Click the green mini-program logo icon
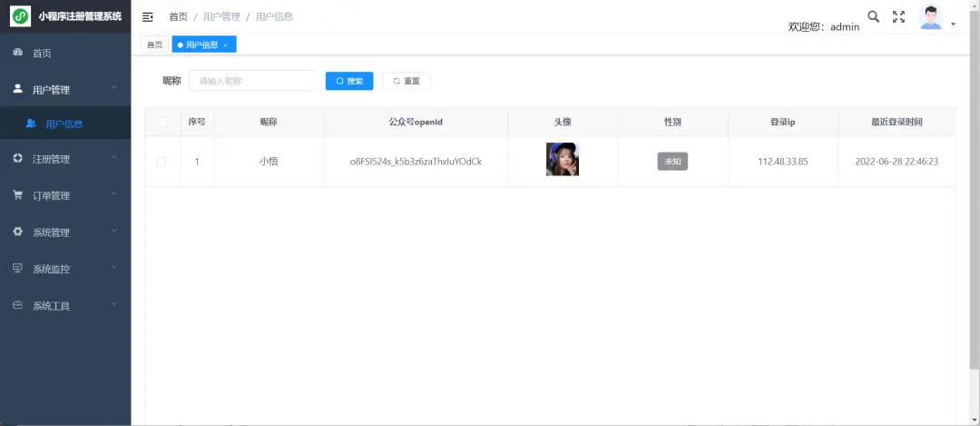The height and width of the screenshot is (426, 980). (x=20, y=16)
